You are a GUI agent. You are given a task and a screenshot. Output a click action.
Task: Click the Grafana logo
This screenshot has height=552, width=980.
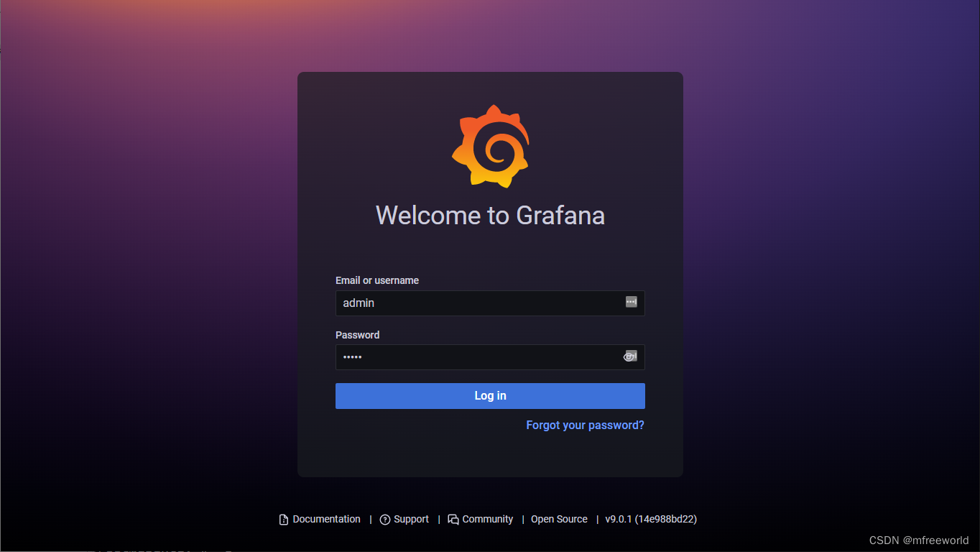[490, 146]
